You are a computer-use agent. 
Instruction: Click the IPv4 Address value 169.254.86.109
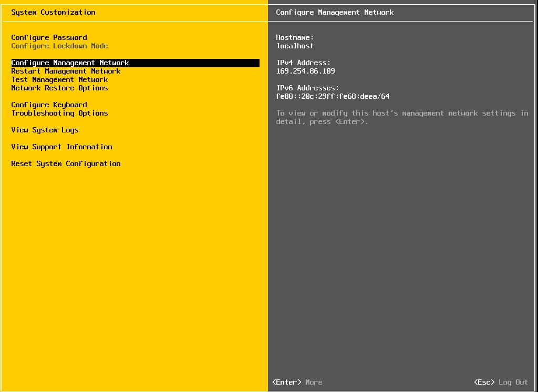(x=305, y=71)
